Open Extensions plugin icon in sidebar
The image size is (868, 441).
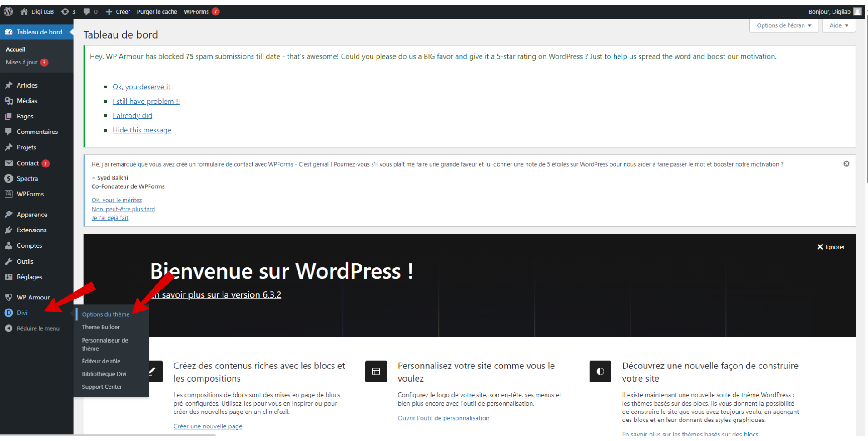point(9,230)
